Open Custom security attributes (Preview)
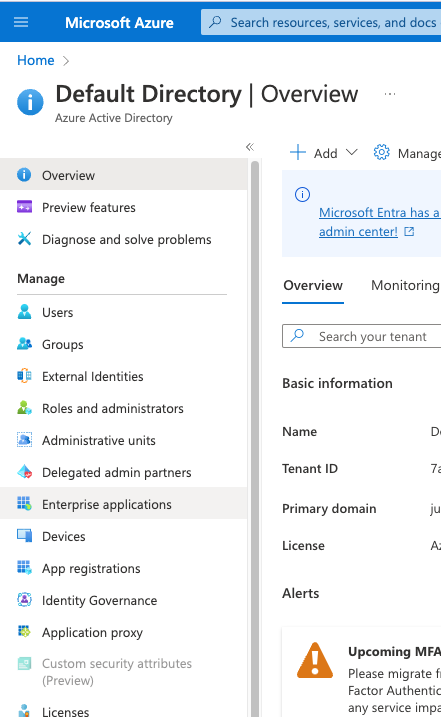 click(x=124, y=672)
